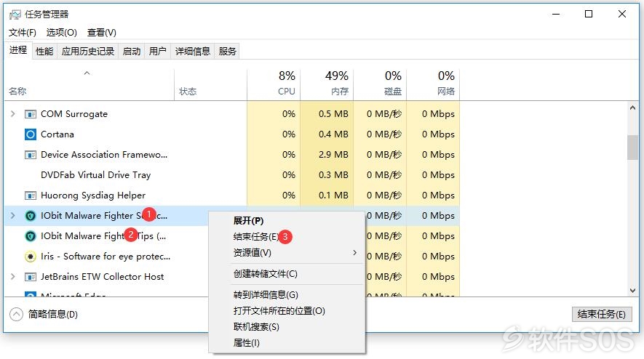The image size is (644, 359).
Task: Click the Cortana circle icon
Action: coord(31,134)
